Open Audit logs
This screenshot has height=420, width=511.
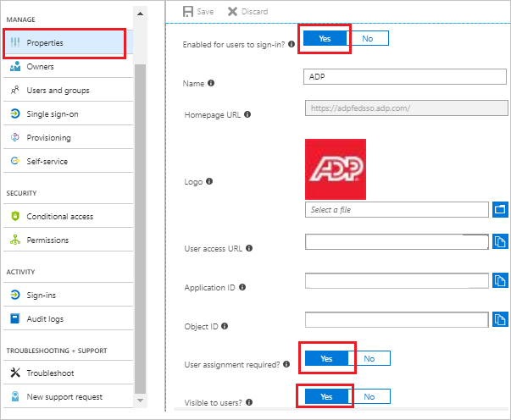(x=68, y=318)
